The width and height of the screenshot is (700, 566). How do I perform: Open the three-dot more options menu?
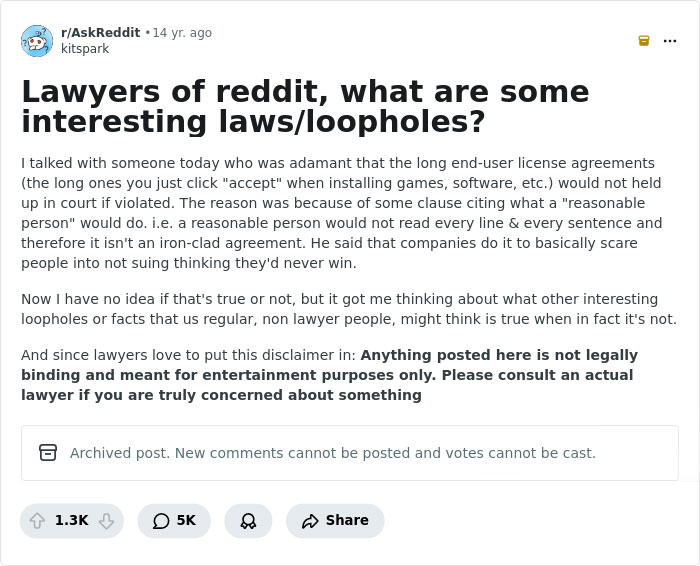tap(670, 41)
